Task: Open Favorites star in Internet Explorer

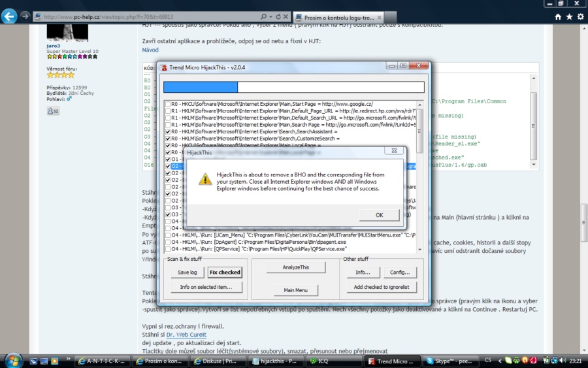Action: [x=569, y=16]
